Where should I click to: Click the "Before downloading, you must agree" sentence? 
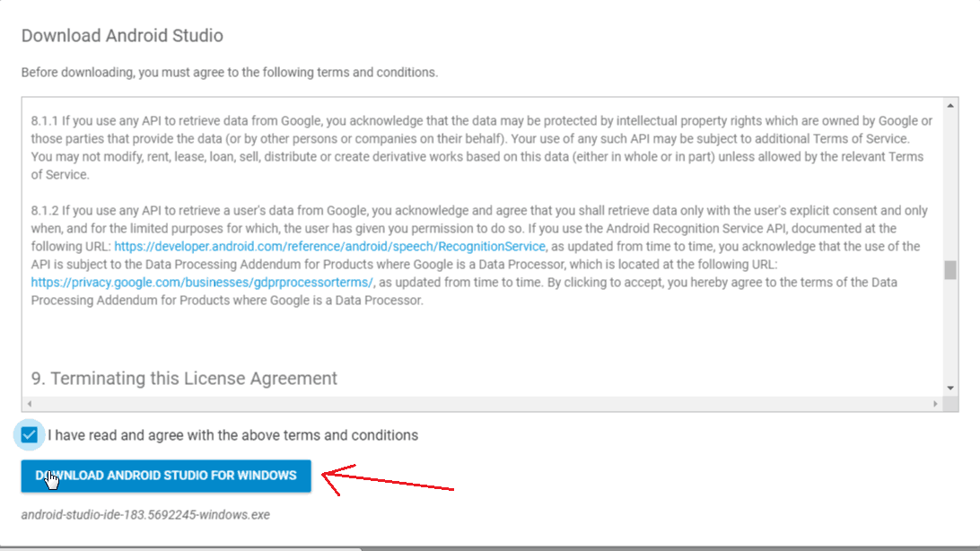click(230, 73)
